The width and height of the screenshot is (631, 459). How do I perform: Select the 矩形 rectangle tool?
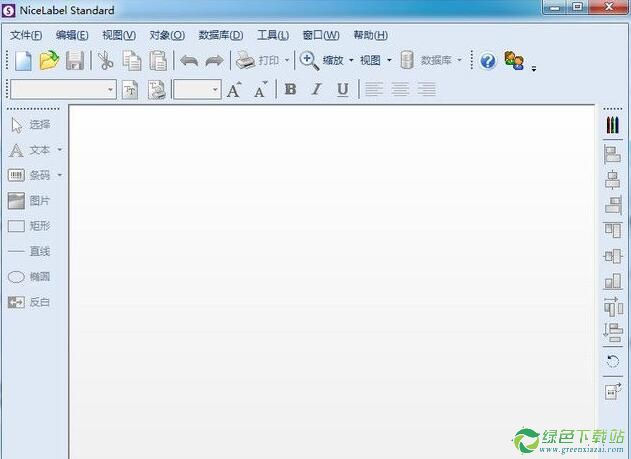click(29, 226)
